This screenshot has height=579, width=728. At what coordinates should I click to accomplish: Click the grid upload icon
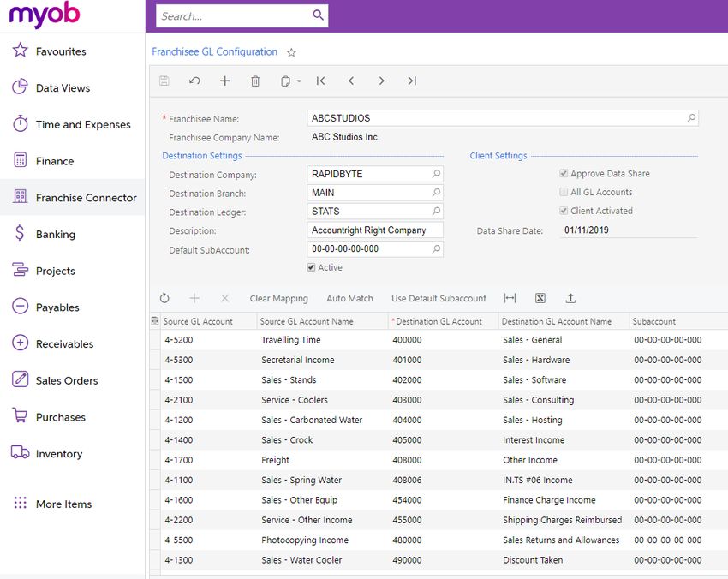click(x=570, y=298)
